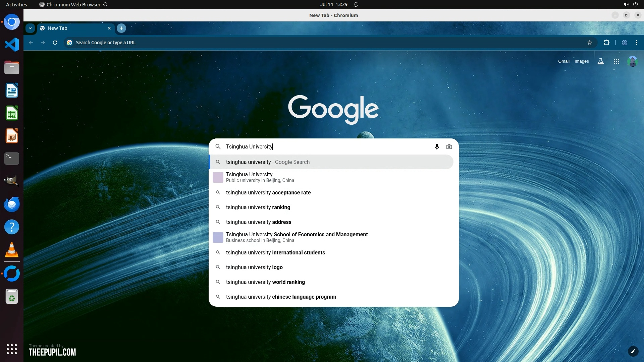Open Search Labs flask icon
Image resolution: width=644 pixels, height=362 pixels.
pos(601,61)
